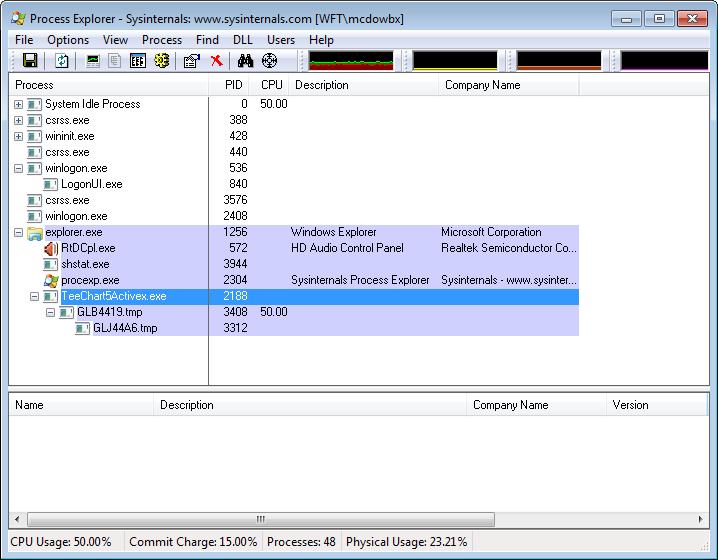
Task: Click the CPU usage history graph
Action: (351, 60)
